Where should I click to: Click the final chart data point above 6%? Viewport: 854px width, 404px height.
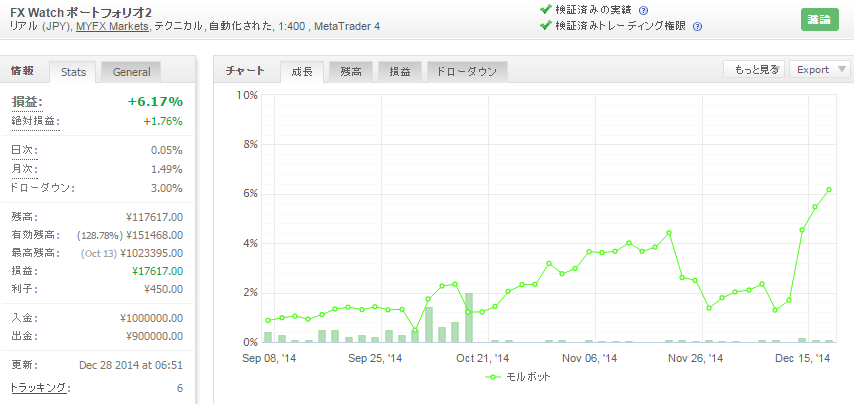[x=829, y=189]
